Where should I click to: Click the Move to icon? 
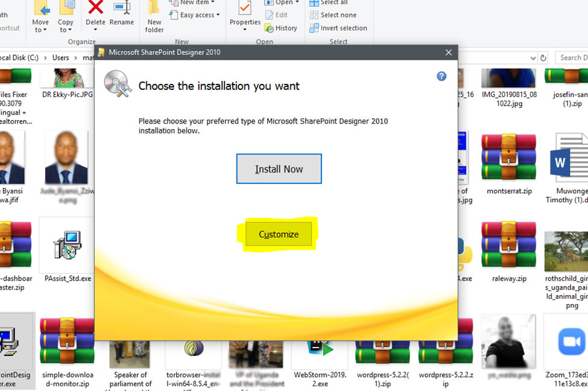point(40,16)
